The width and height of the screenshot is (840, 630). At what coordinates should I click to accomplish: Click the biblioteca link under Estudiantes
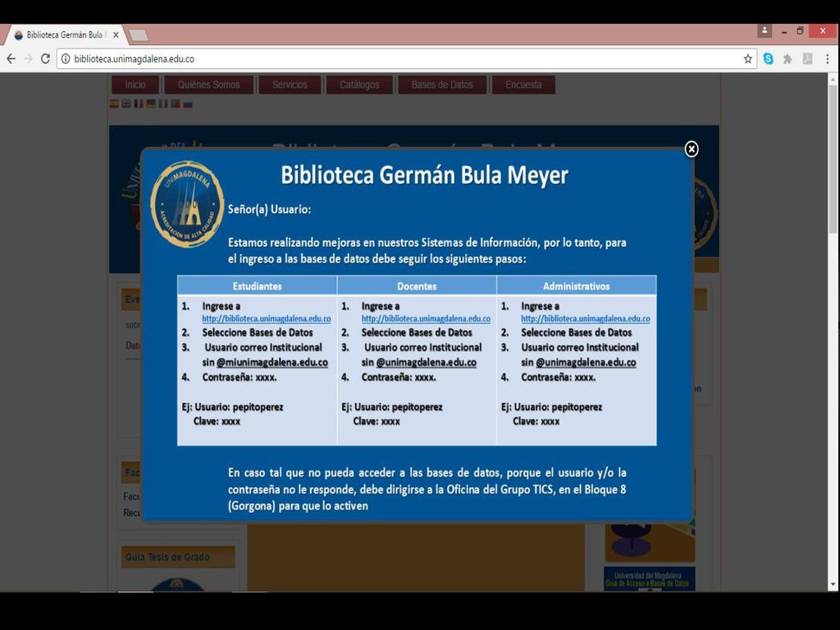coord(267,318)
